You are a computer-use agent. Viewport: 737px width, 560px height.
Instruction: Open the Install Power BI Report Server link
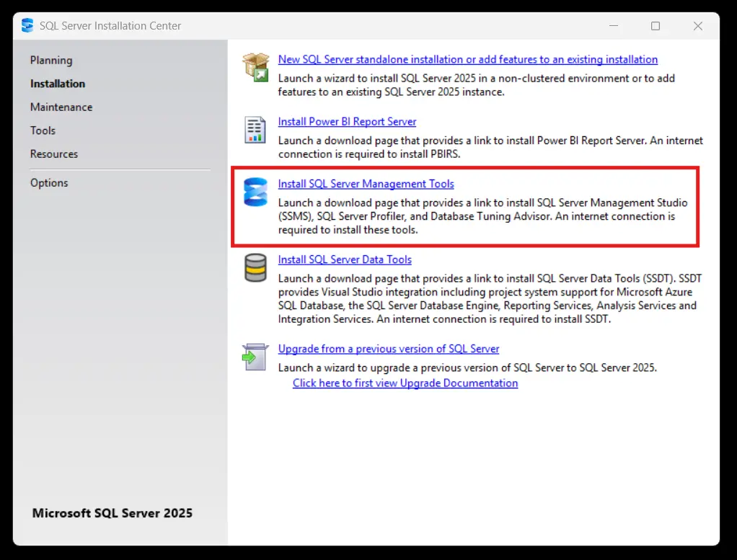pos(347,121)
